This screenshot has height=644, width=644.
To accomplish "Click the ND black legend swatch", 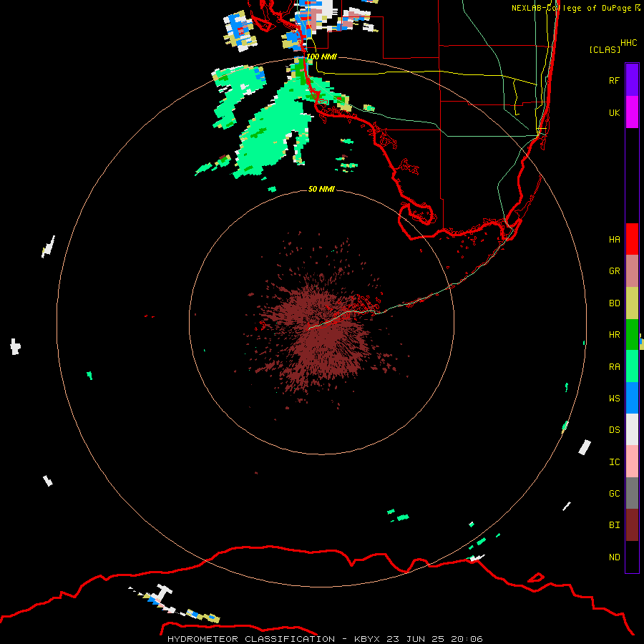I will 632,557.
